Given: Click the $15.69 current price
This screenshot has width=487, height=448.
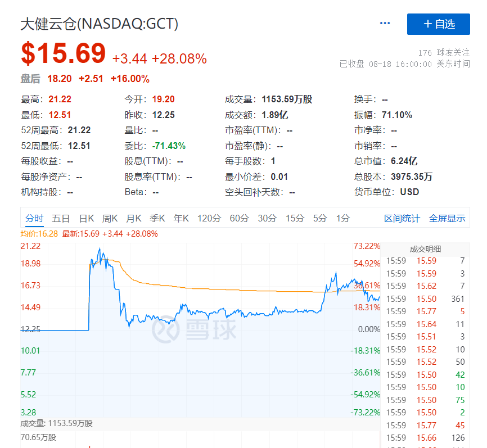Looking at the screenshot, I should pos(64,53).
